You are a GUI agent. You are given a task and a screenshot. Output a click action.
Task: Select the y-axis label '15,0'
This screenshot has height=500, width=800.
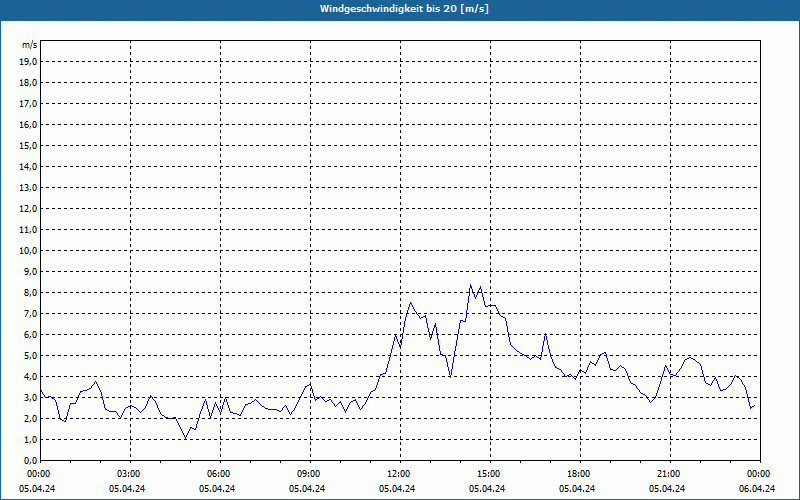[28, 145]
